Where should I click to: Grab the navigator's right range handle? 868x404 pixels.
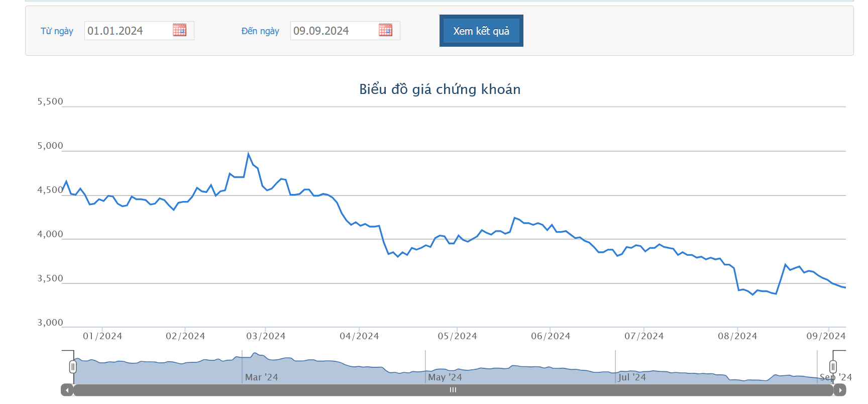pos(833,367)
